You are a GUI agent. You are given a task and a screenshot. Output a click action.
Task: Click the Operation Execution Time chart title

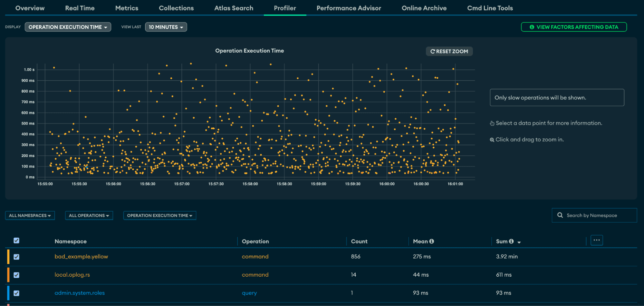(x=249, y=51)
